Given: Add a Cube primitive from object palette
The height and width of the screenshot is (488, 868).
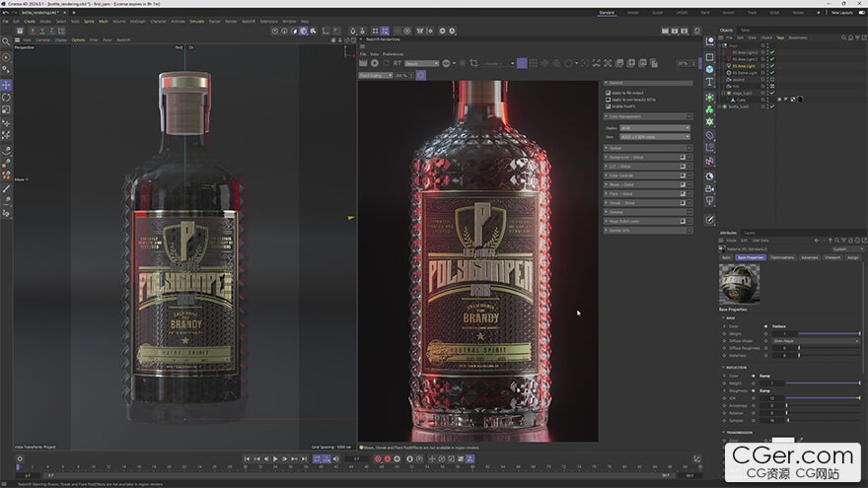Looking at the screenshot, I should [x=709, y=69].
